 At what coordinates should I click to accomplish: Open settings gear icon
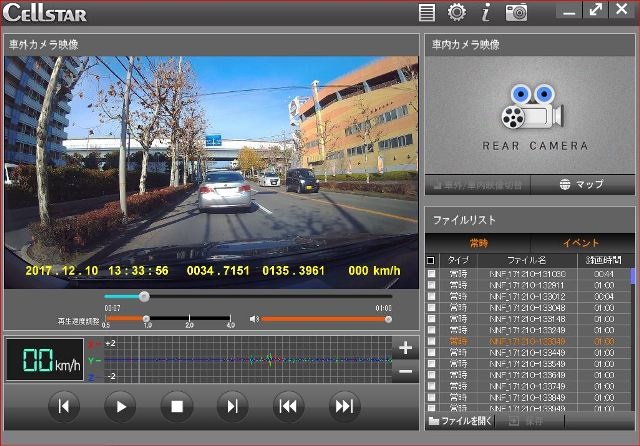pos(456,12)
